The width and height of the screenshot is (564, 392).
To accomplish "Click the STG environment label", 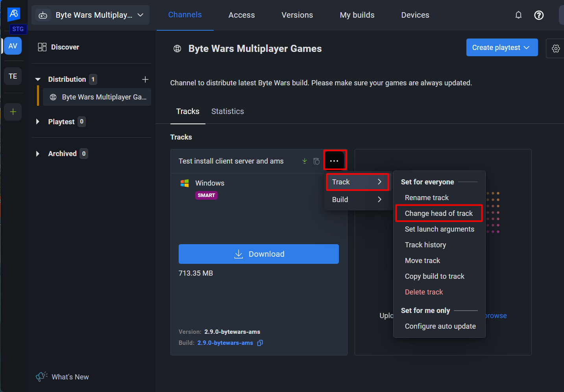I will coord(18,29).
